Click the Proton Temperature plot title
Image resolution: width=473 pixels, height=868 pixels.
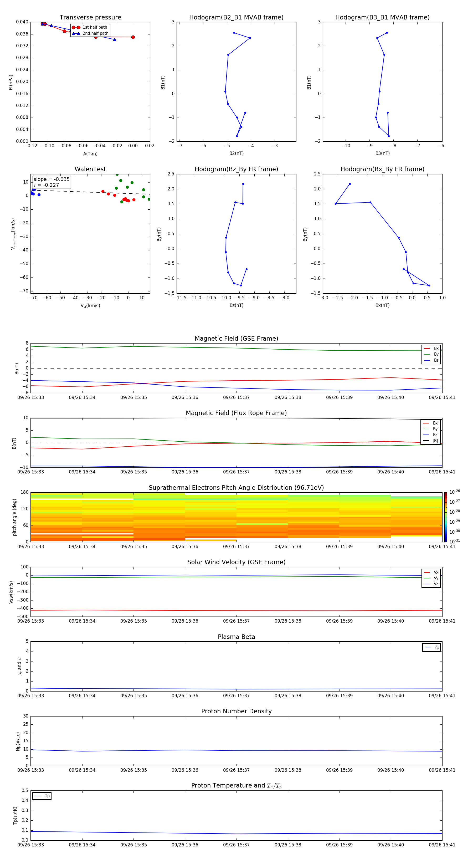pos(236,785)
